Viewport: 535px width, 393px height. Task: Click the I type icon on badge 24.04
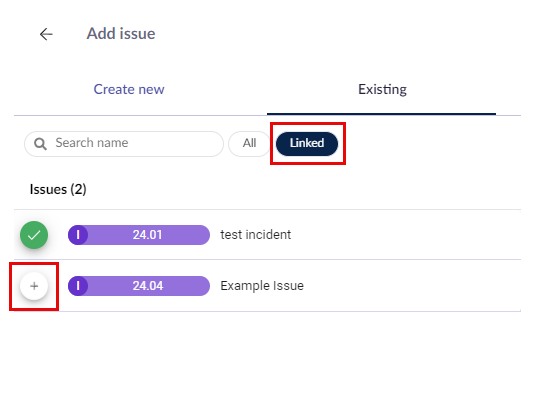78,286
